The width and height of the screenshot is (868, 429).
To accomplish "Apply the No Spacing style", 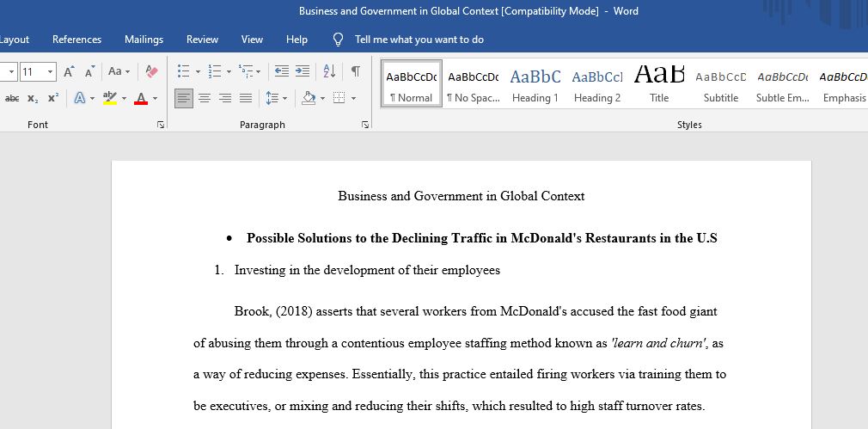I will pos(474,83).
